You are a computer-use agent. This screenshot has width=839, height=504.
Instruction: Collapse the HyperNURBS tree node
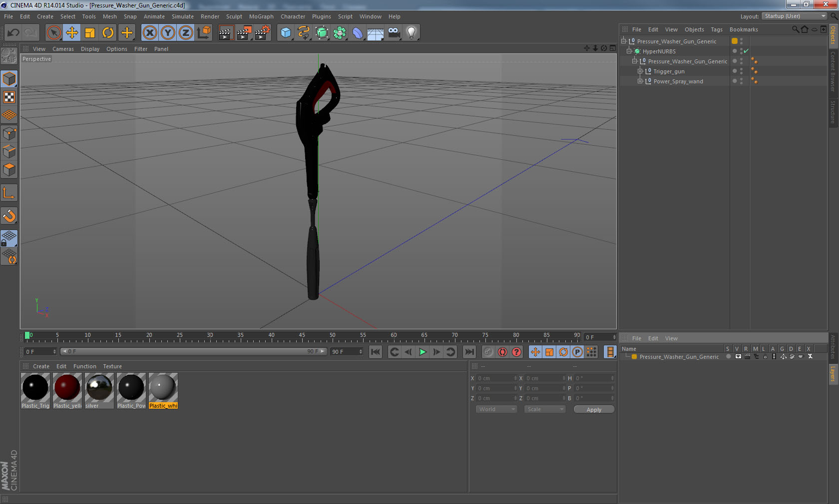[629, 51]
